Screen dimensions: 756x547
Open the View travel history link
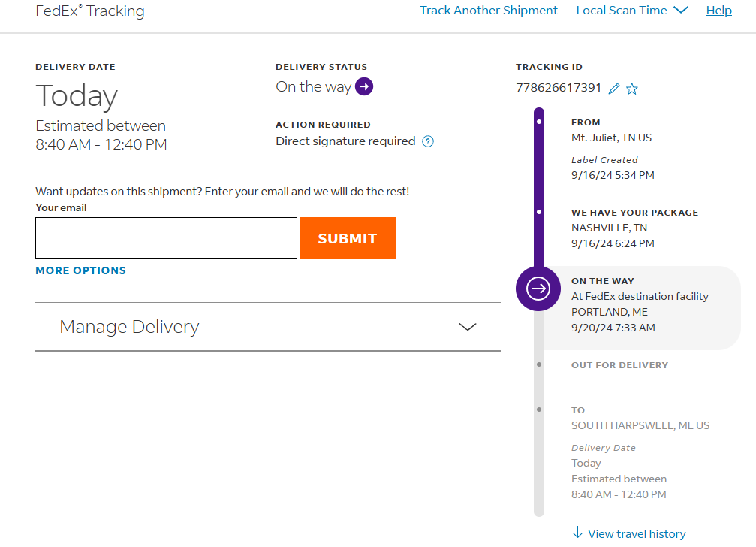click(x=637, y=534)
